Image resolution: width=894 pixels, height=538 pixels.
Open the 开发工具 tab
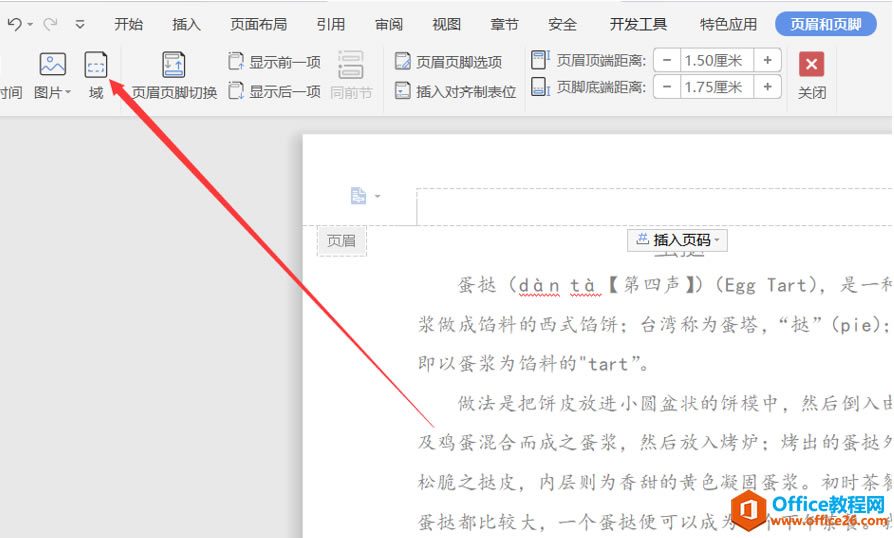[x=638, y=25]
